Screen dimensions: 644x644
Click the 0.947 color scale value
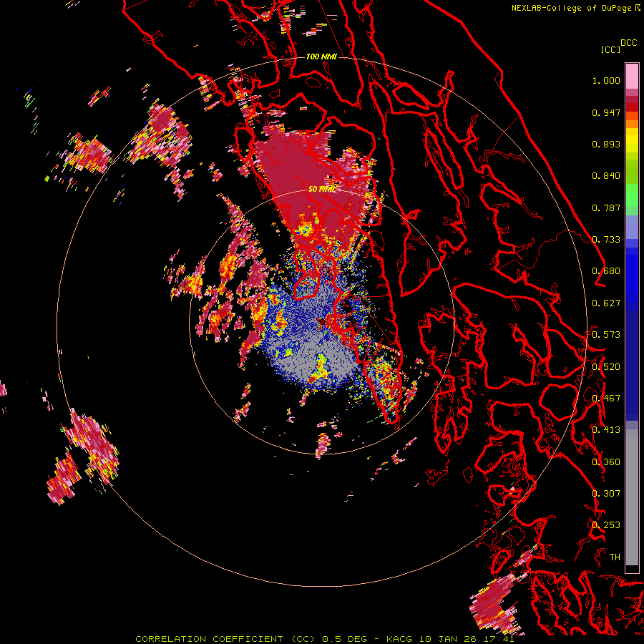(x=606, y=112)
